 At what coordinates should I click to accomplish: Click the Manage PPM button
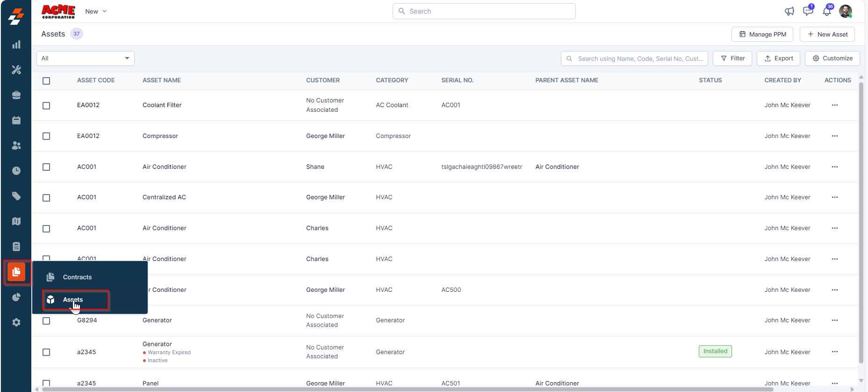[x=762, y=34]
